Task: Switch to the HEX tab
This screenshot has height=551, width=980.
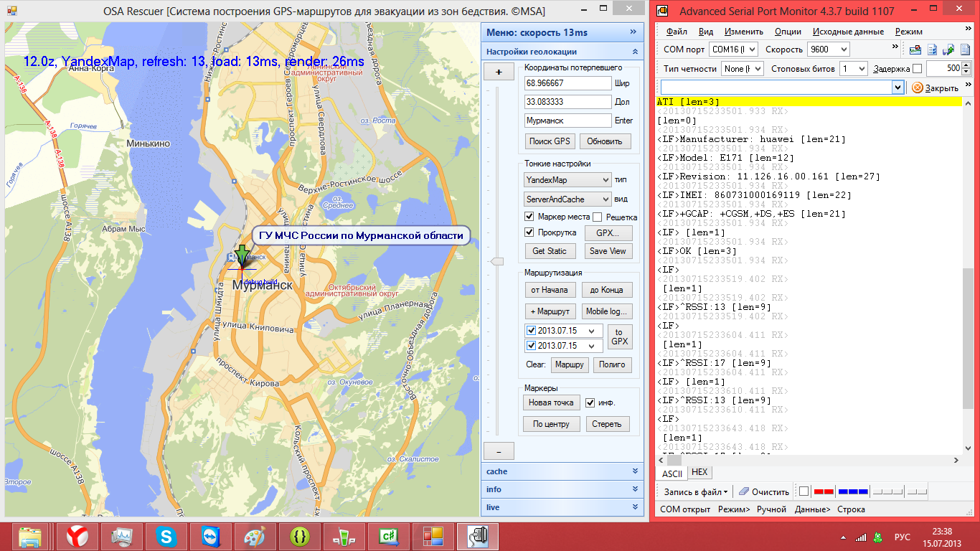Action: pyautogui.click(x=699, y=472)
